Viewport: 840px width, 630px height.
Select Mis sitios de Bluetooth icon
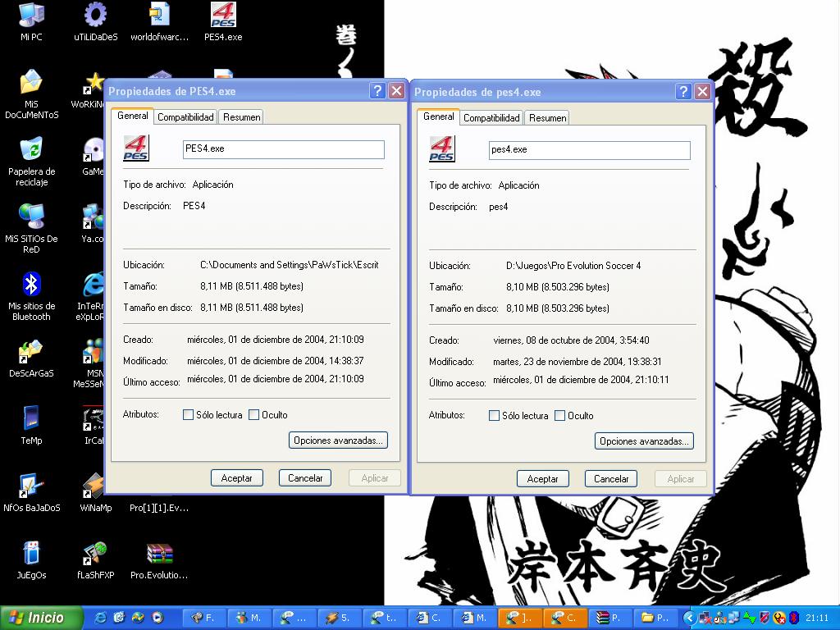(31, 295)
